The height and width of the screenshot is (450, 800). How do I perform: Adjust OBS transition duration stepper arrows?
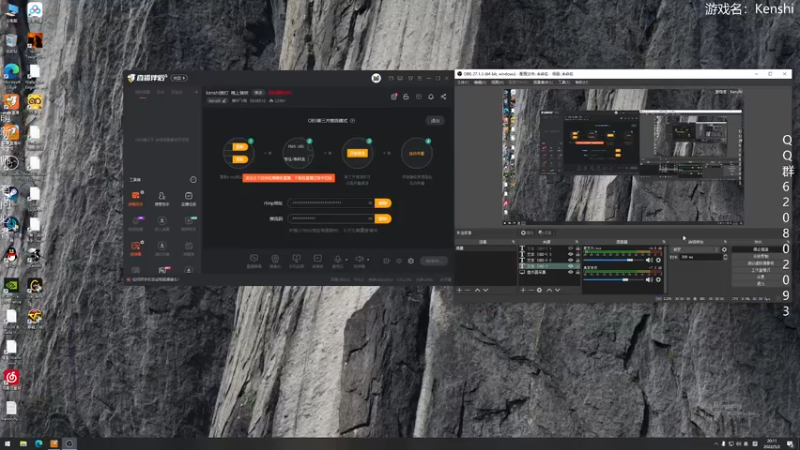pyautogui.click(x=725, y=257)
